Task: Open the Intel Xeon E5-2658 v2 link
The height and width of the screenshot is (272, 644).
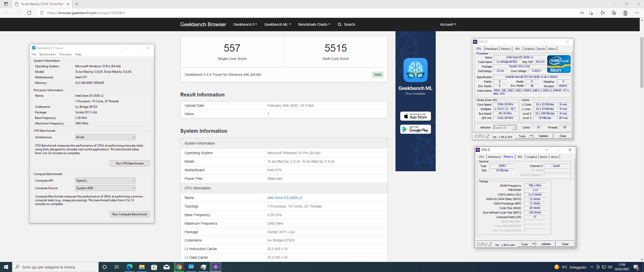Action: (x=285, y=198)
